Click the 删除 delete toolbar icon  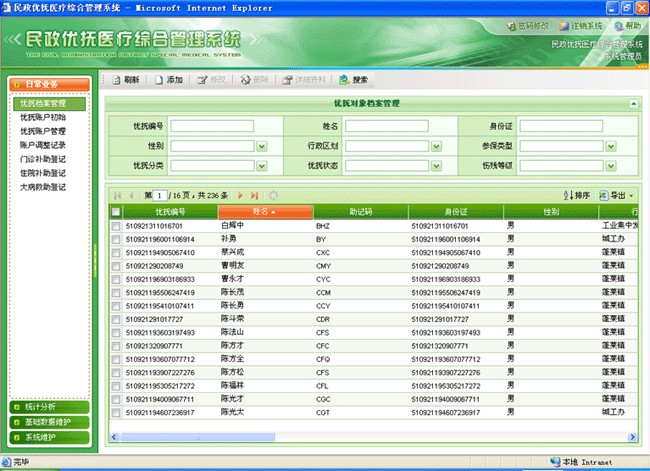coord(245,80)
